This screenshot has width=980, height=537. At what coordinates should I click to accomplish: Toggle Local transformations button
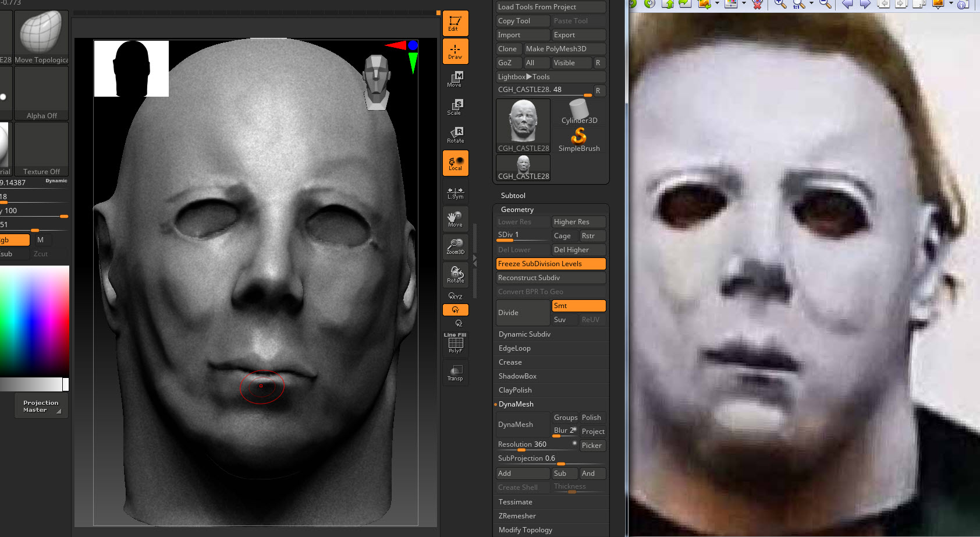(x=455, y=163)
